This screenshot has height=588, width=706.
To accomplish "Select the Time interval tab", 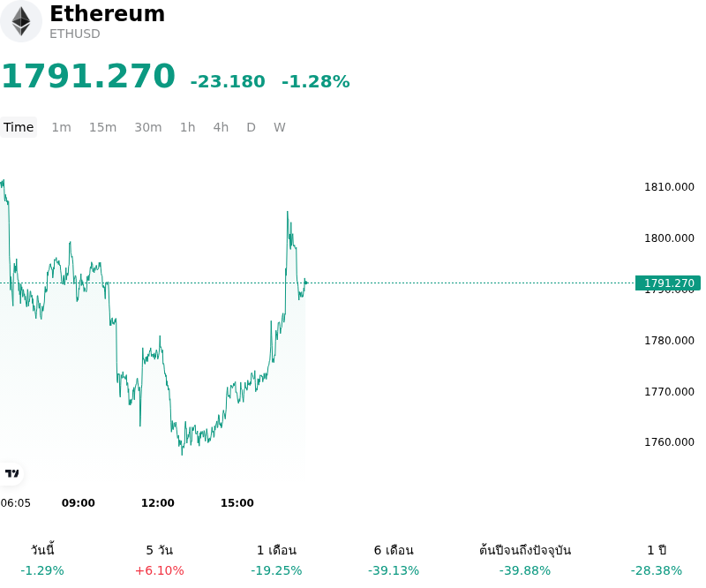I will click(x=19, y=127).
